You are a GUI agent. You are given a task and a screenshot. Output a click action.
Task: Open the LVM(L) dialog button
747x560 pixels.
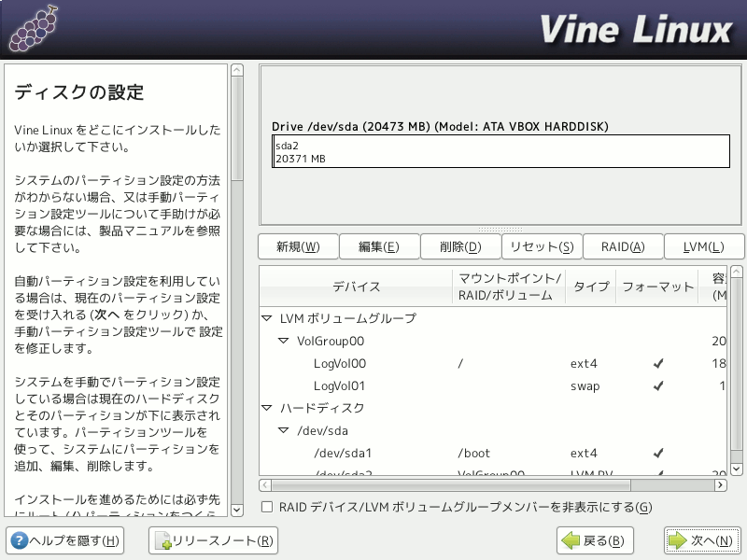[704, 246]
